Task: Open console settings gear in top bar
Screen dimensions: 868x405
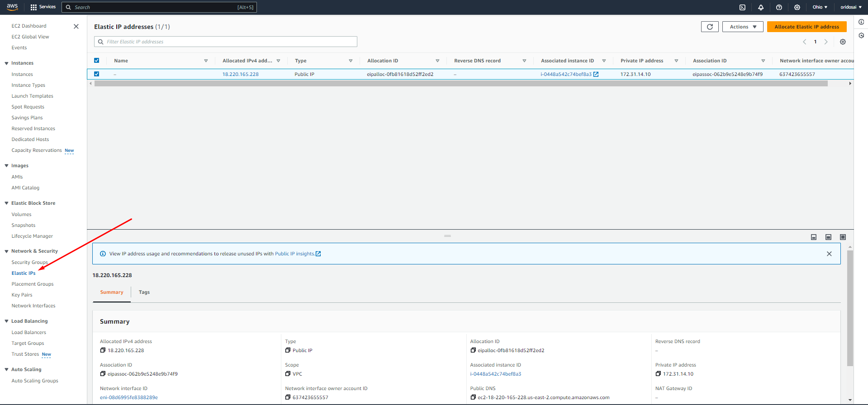Action: (x=797, y=7)
